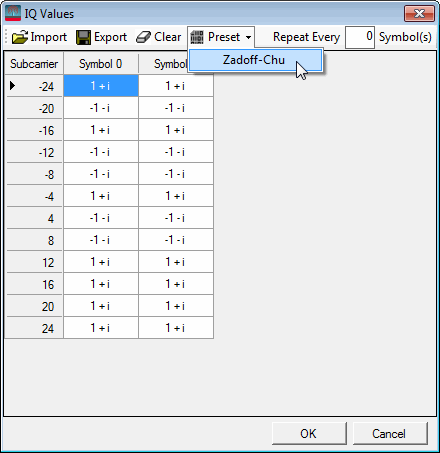This screenshot has height=453, width=440.
Task: Click the Repeat Every symbols input field
Action: pyautogui.click(x=360, y=37)
